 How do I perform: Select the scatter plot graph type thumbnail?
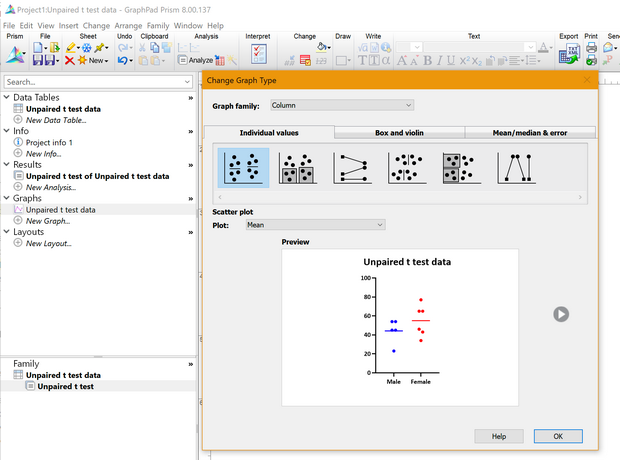coord(243,167)
